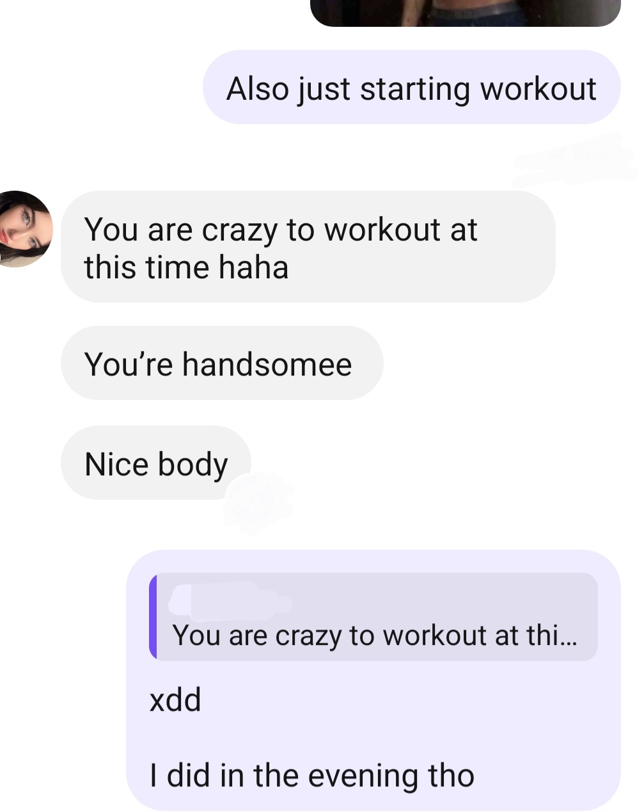The image size is (644, 812).
Task: Select the 'Also just starting workout' message
Action: [411, 88]
